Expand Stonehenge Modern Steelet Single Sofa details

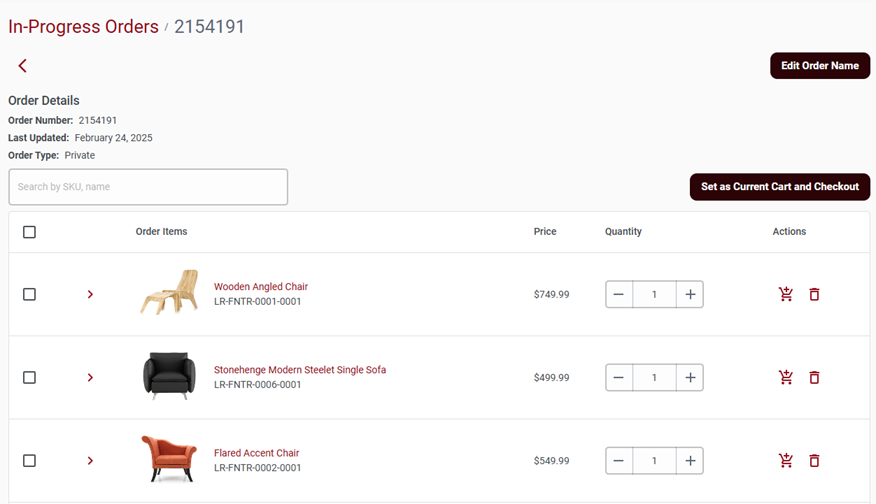[x=90, y=377]
